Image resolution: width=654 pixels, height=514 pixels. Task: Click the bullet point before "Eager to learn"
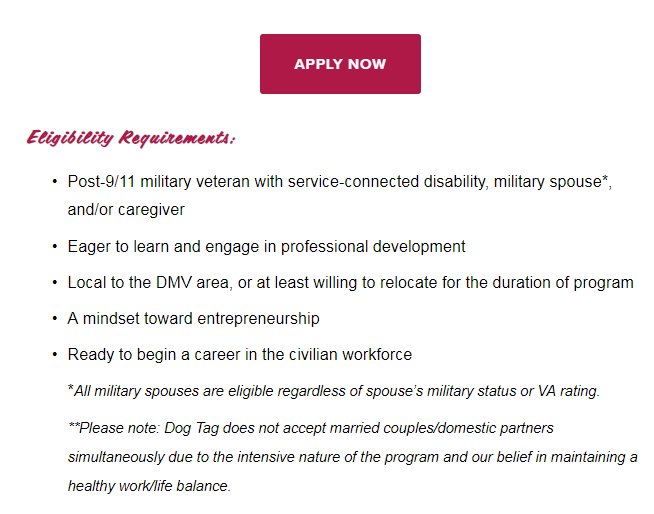[x=54, y=246]
